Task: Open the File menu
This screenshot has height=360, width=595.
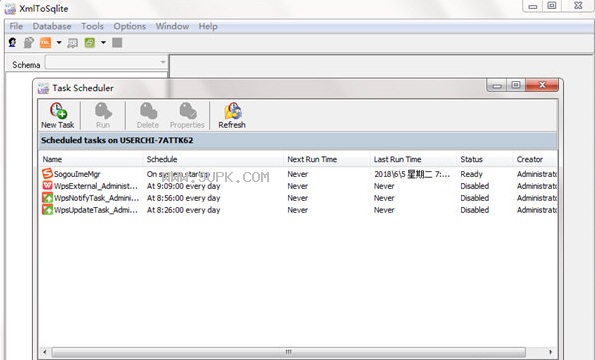Action: [16, 26]
